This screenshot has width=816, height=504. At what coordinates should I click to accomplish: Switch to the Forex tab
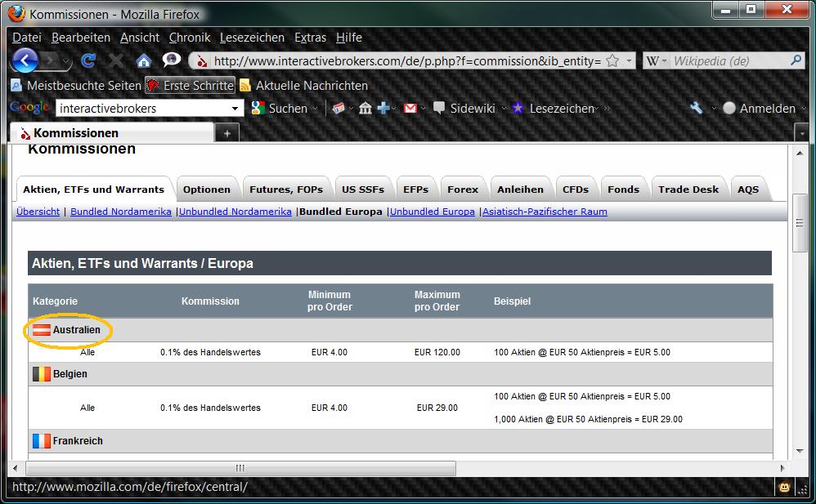point(463,190)
